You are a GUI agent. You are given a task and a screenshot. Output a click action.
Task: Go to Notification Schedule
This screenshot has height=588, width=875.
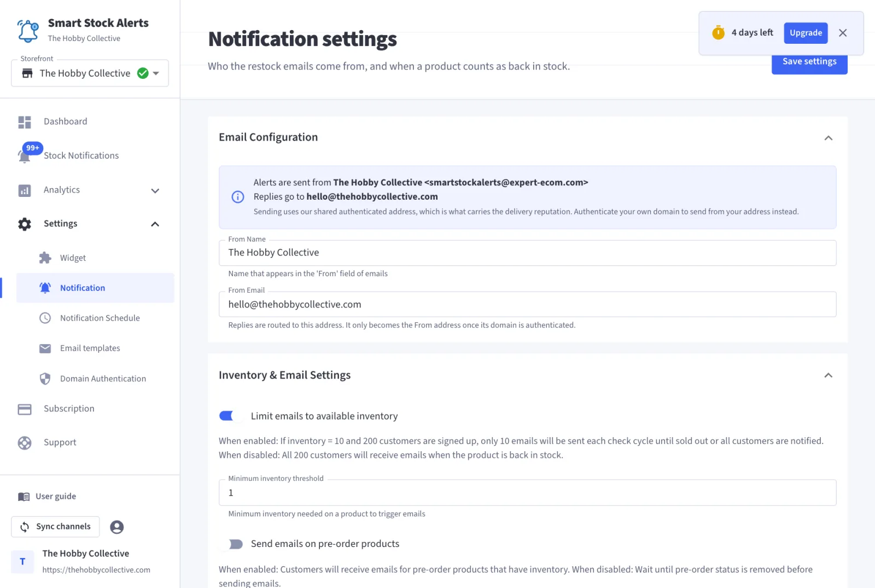click(95, 318)
